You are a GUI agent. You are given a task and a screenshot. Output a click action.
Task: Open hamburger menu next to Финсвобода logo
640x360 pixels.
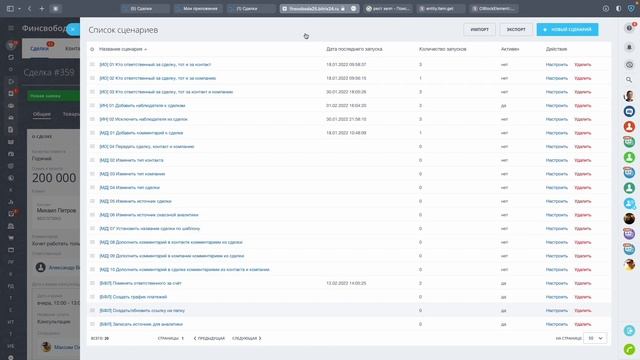click(11, 28)
